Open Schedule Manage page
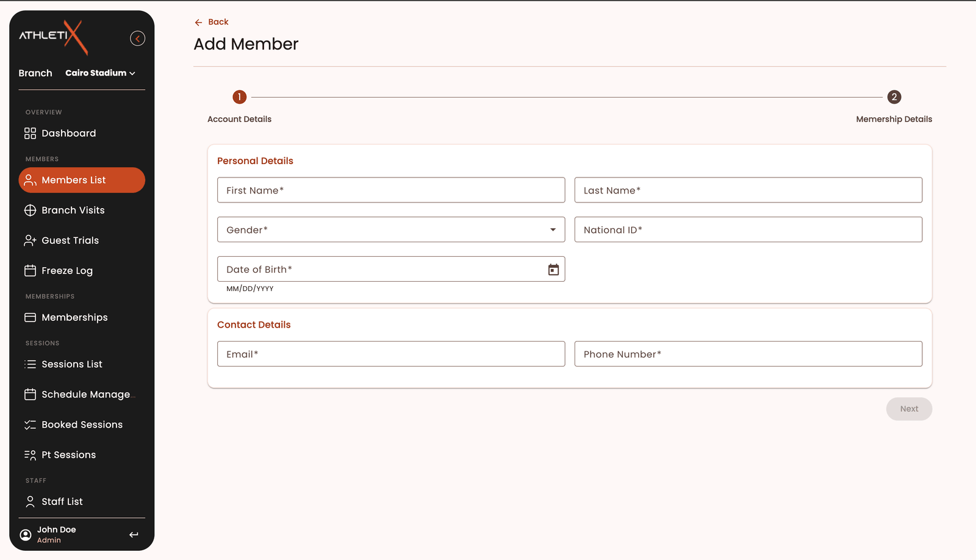Screen dimensions: 976x560 point(82,394)
